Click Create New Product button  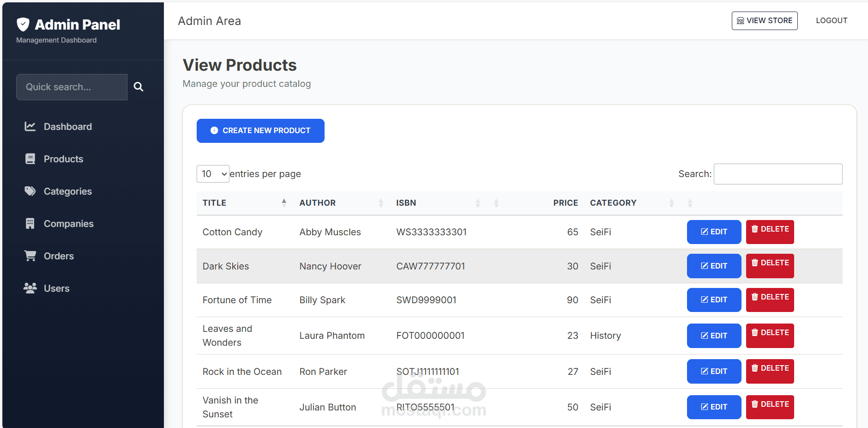coord(260,131)
